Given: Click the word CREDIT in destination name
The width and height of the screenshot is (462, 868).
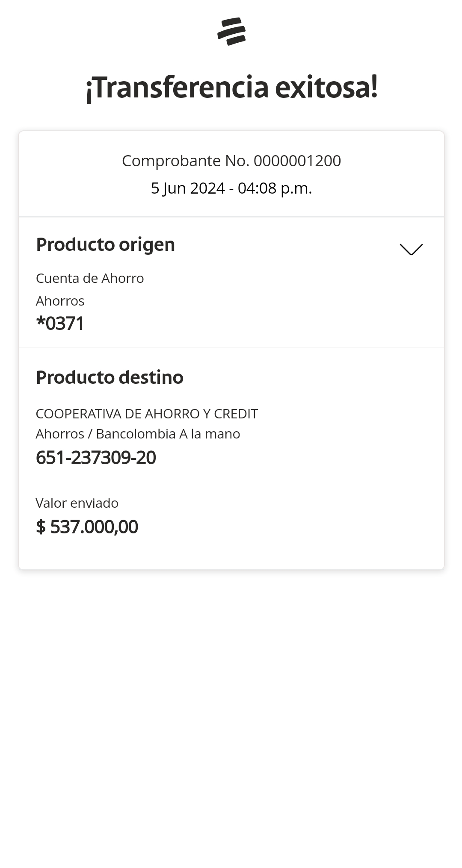Looking at the screenshot, I should [x=236, y=414].
